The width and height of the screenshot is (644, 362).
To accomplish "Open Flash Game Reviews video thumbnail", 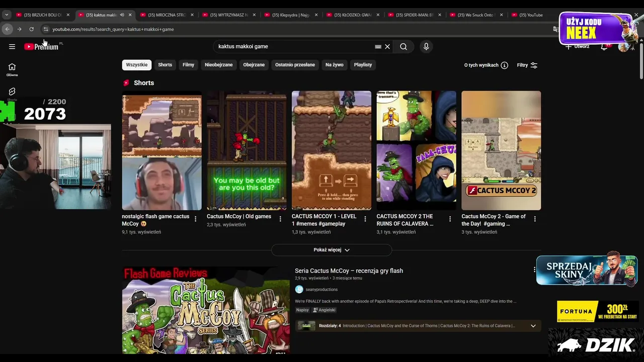I will (x=206, y=310).
